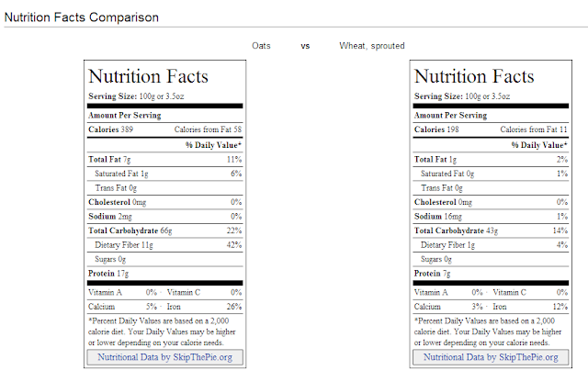The width and height of the screenshot is (588, 382).
Task: Click the Iron 26% value
Action: click(234, 307)
